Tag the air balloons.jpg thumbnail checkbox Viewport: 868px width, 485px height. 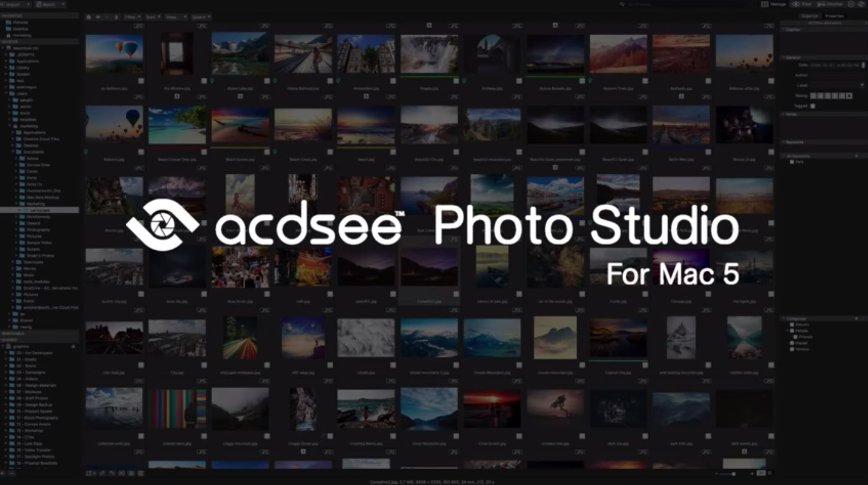pyautogui.click(x=141, y=81)
